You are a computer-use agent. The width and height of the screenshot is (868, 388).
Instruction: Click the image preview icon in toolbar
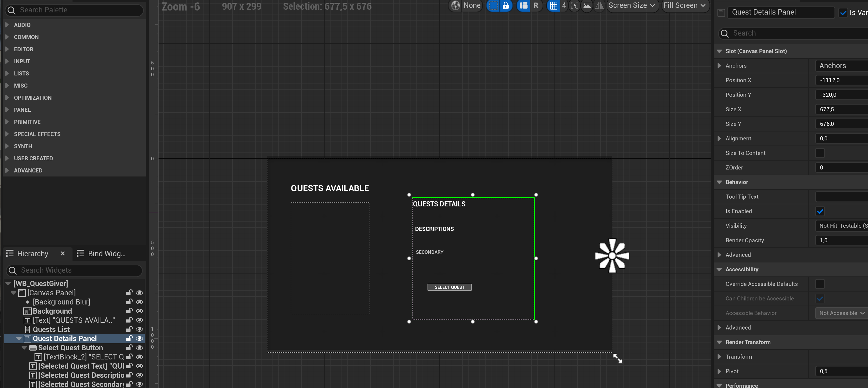click(587, 5)
